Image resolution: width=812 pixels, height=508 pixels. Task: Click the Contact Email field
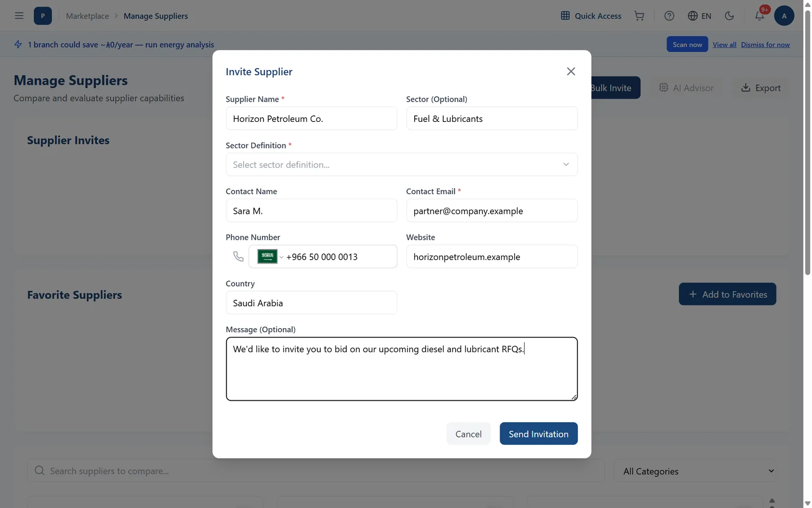click(x=492, y=210)
